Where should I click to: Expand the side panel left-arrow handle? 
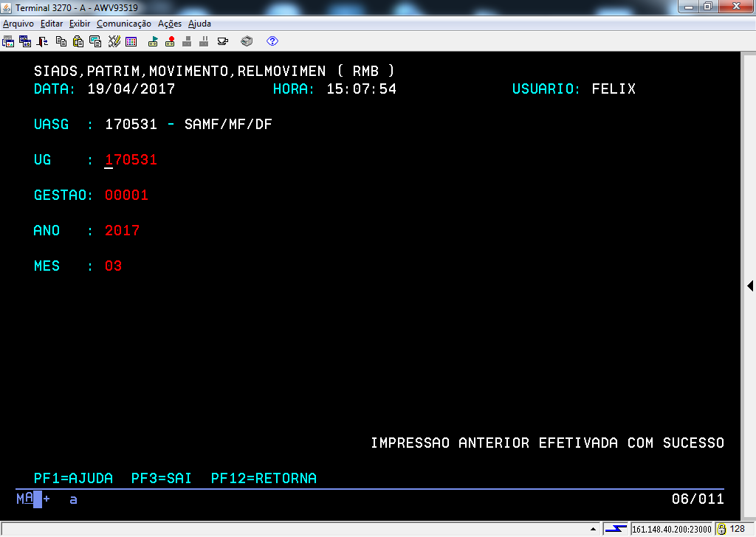click(750, 285)
